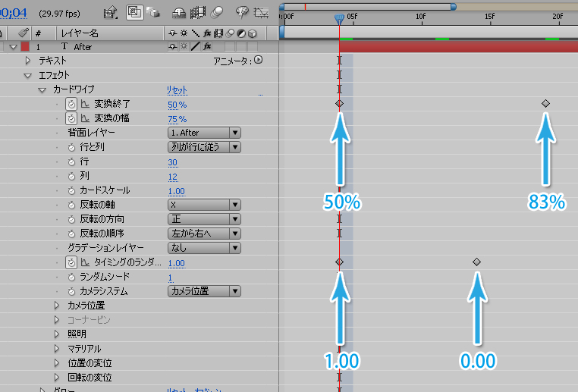The width and height of the screenshot is (578, 392).
Task: Open the カメラシステム dropdown
Action: coord(203,291)
